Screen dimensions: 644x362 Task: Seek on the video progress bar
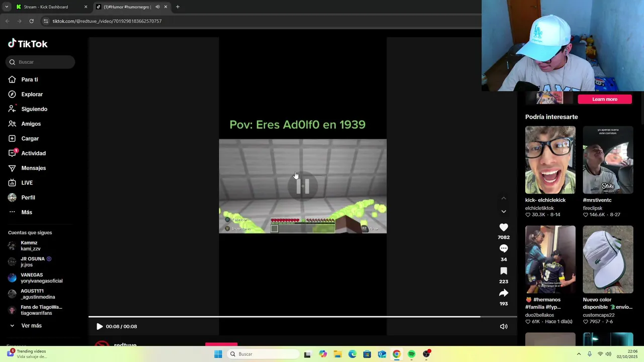click(303, 317)
